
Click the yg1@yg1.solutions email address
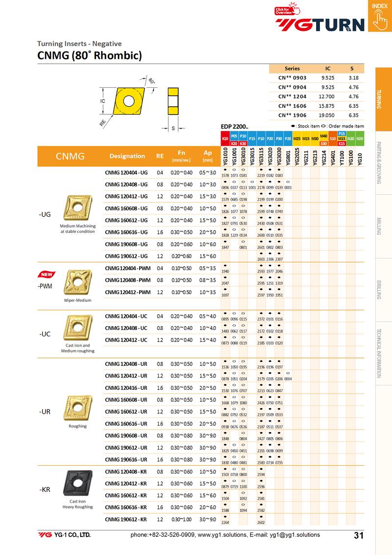[292, 535]
